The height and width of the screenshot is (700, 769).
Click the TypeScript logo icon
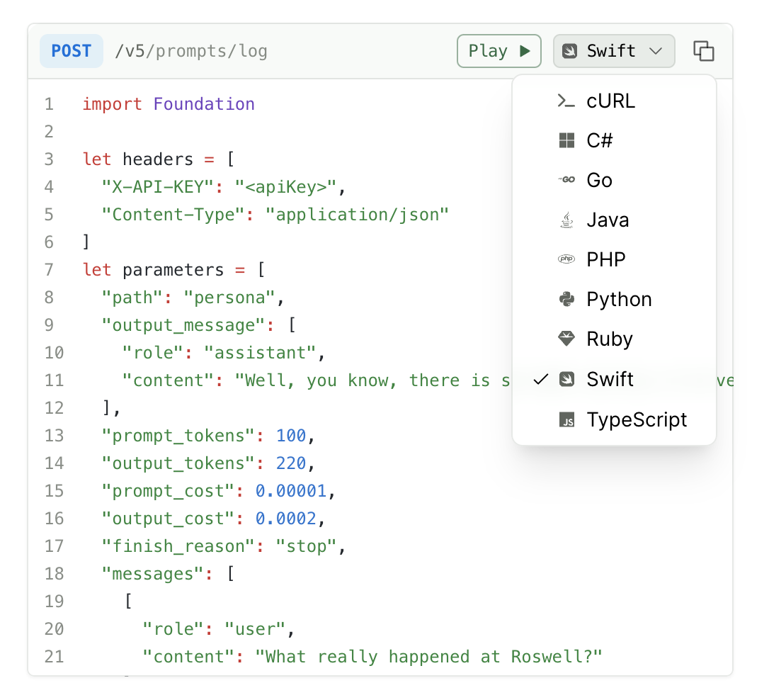[x=566, y=419]
